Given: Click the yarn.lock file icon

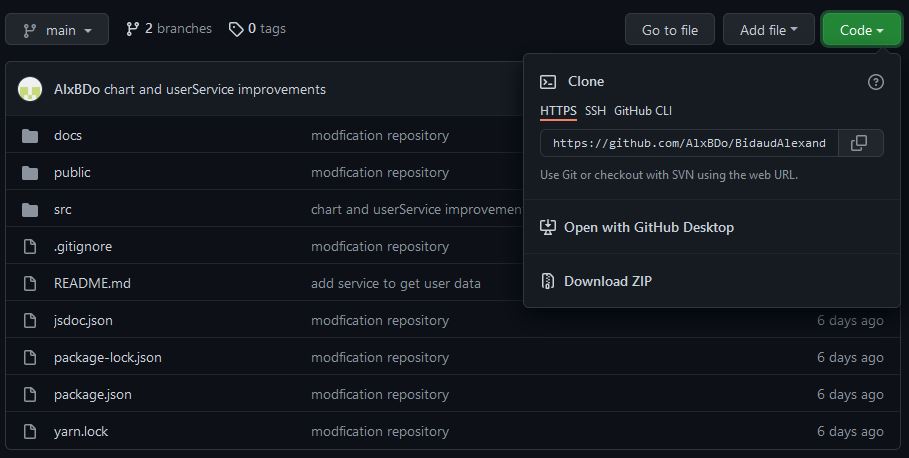Looking at the screenshot, I should point(30,432).
